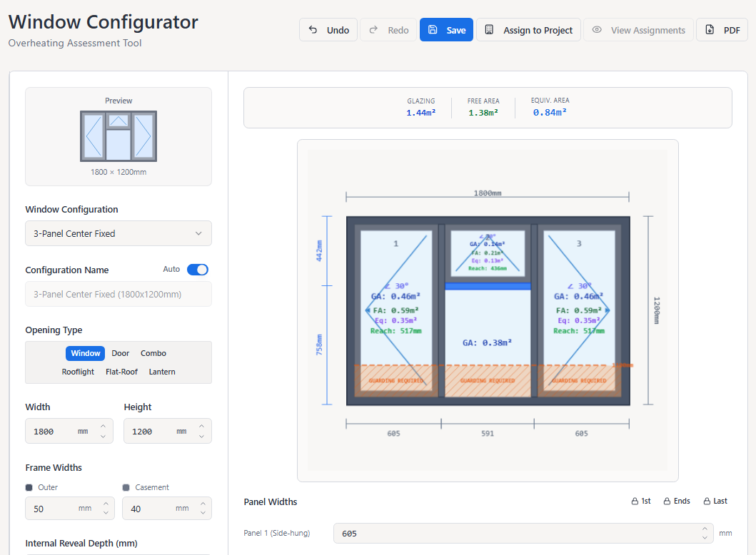756x555 pixels.
Task: Select the Door opening type
Action: point(121,353)
